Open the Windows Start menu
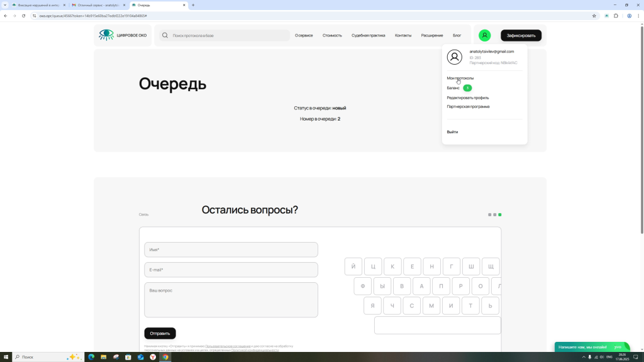644x362 pixels. click(7, 357)
